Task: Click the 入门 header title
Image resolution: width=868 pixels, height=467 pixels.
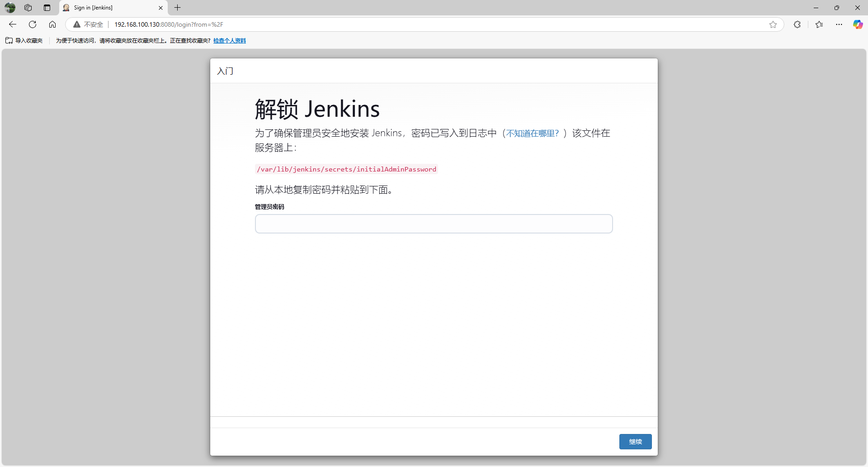Action: click(225, 71)
